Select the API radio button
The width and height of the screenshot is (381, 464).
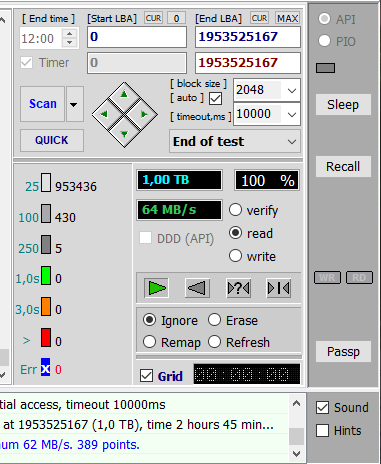point(324,19)
